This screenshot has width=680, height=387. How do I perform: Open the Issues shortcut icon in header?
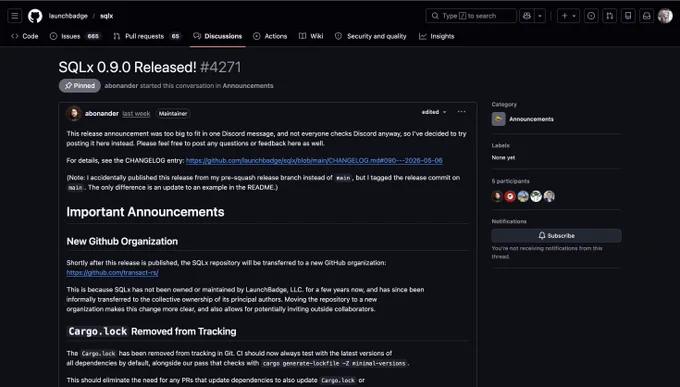(591, 16)
